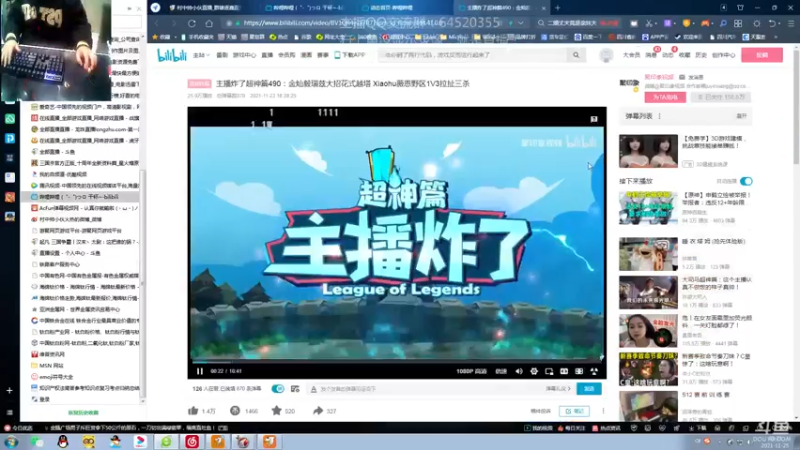The height and width of the screenshot is (450, 800).
Task: Open Windows Start button
Action: pos(11,442)
